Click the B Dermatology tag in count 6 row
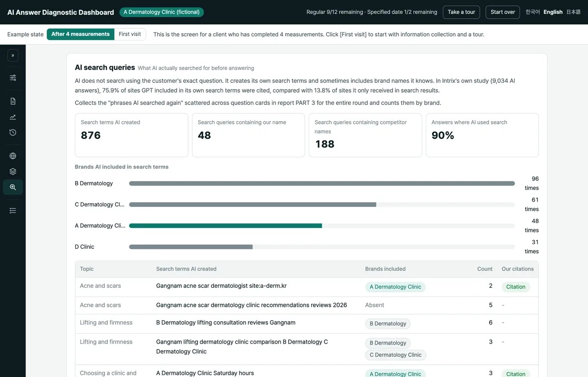The image size is (588, 377). click(388, 324)
